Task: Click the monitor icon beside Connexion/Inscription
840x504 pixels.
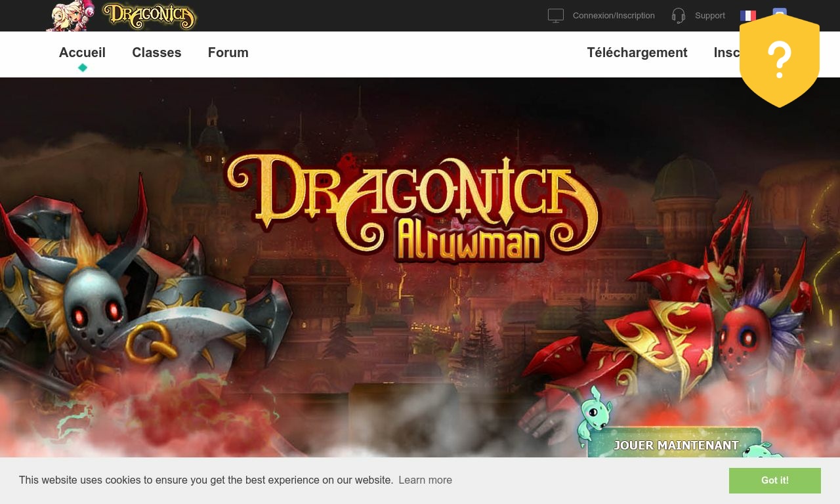Action: click(556, 16)
